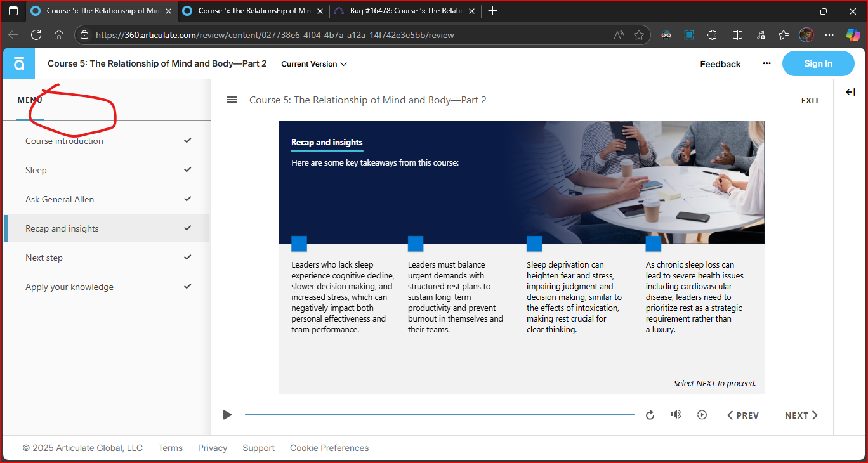Open the Course introduction menu item
This screenshot has height=463, width=868.
(106, 141)
